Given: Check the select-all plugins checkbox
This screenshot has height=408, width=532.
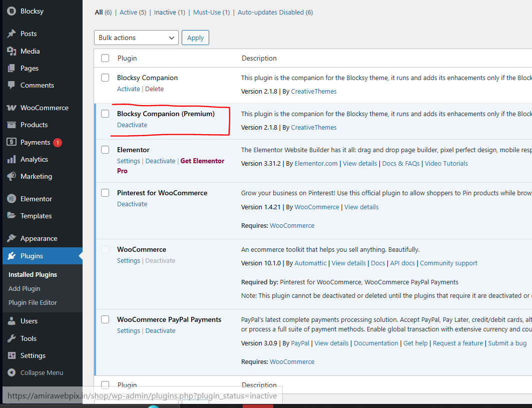Looking at the screenshot, I should click(105, 58).
